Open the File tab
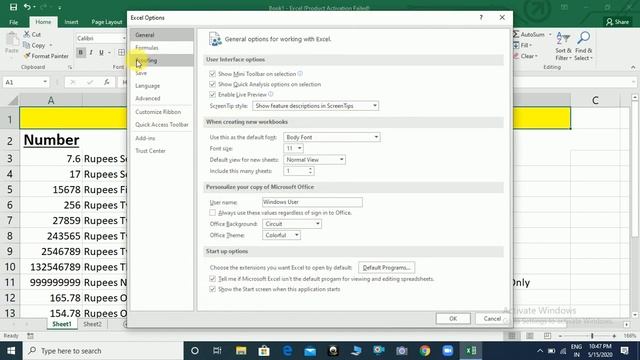 [13, 22]
